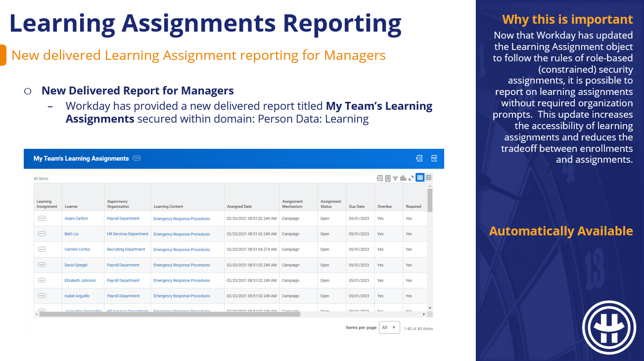644x361 pixels.
Task: Toggle the alternate grid view on the right
Action: [x=428, y=178]
